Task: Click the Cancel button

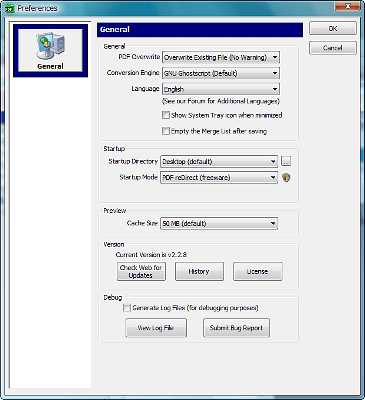Action: pos(333,48)
